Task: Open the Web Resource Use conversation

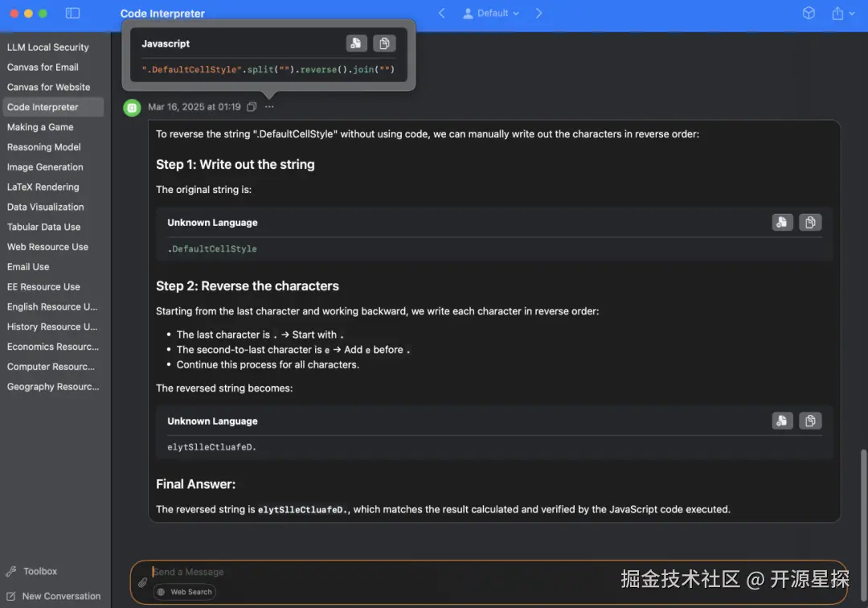Action: click(x=53, y=246)
